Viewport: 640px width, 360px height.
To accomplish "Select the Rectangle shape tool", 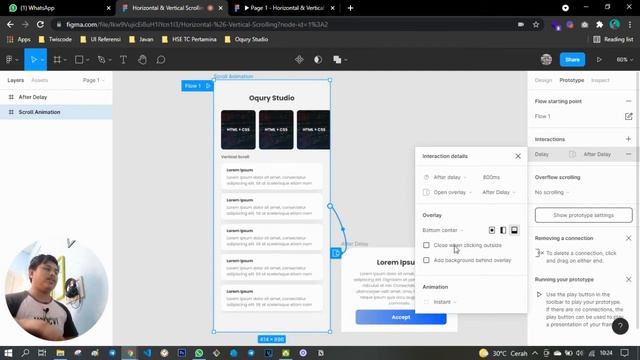I will coord(79,60).
